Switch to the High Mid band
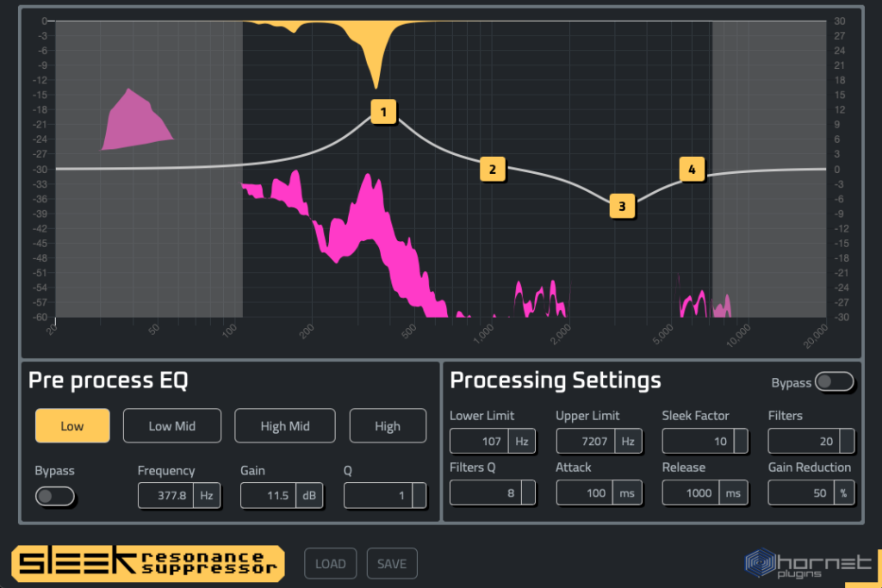The width and height of the screenshot is (882, 588). click(x=285, y=425)
